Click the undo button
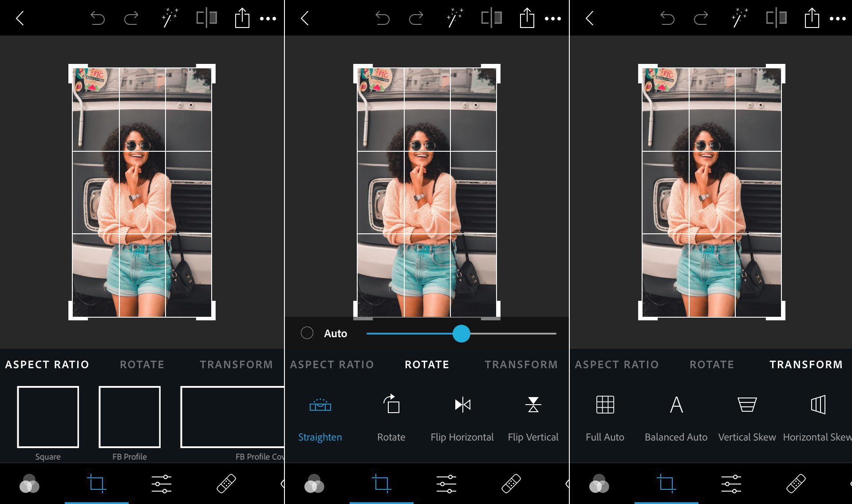This screenshot has width=852, height=504. pyautogui.click(x=98, y=18)
